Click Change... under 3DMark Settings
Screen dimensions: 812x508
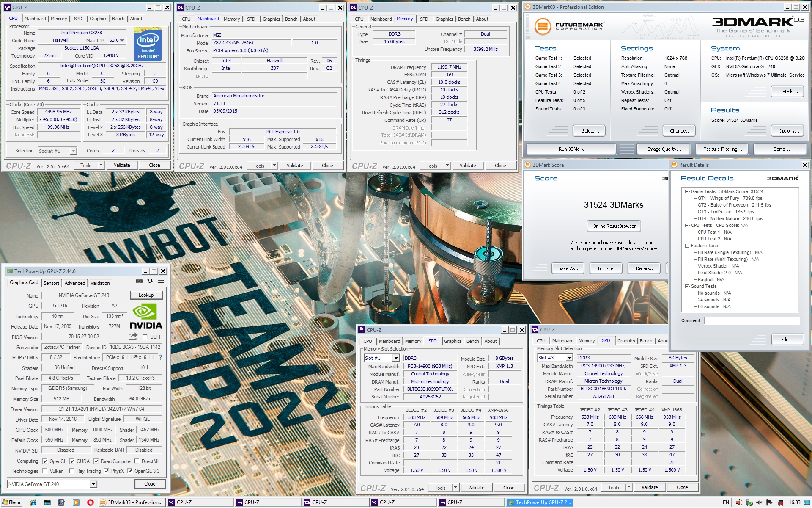(680, 131)
